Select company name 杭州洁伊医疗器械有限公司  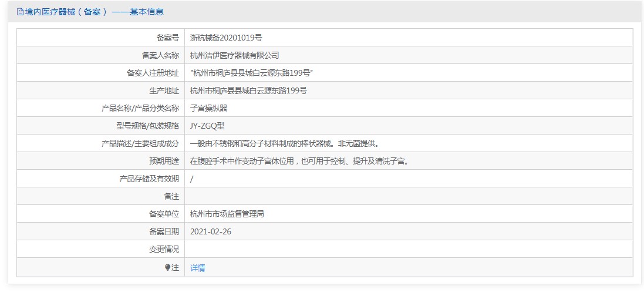234,55
